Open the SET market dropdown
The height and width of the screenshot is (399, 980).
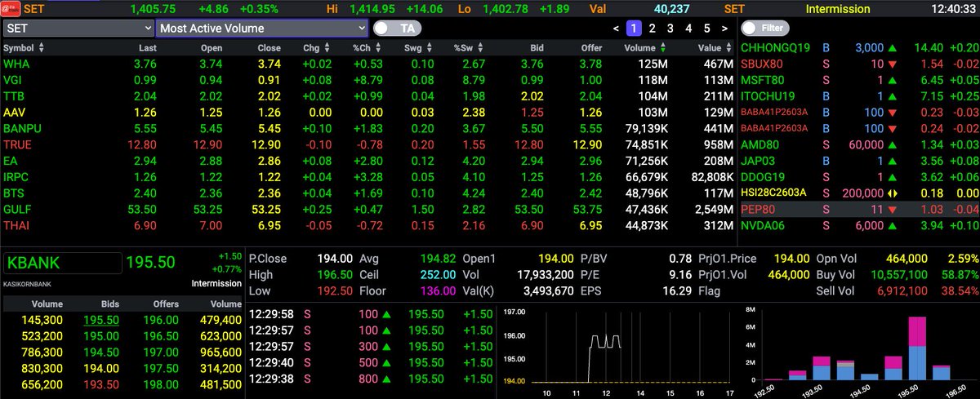pos(78,28)
